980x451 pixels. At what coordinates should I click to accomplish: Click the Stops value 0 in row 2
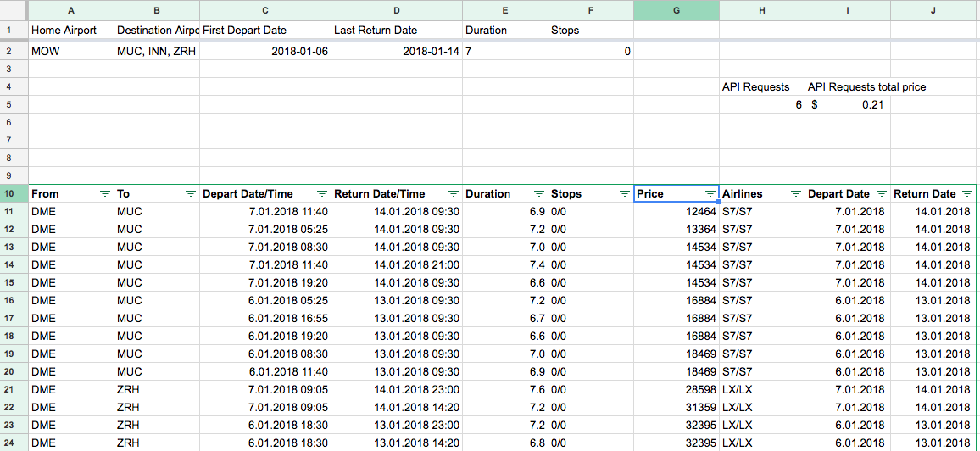pos(591,51)
